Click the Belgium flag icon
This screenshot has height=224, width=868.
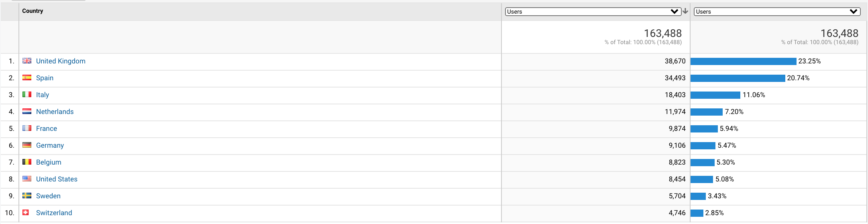[27, 162]
